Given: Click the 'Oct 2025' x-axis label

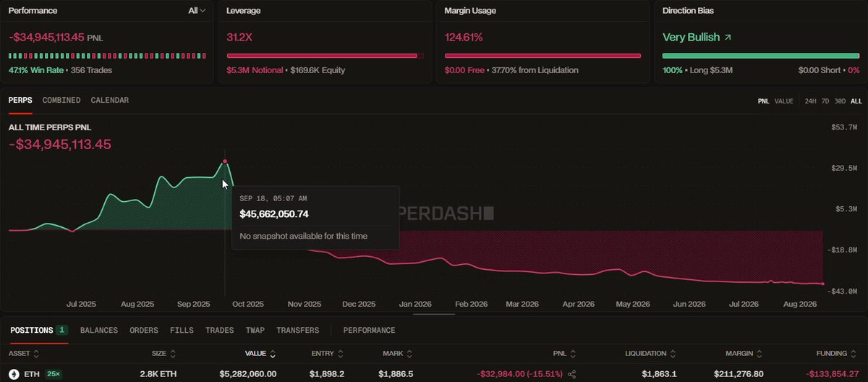Looking at the screenshot, I should point(248,305).
